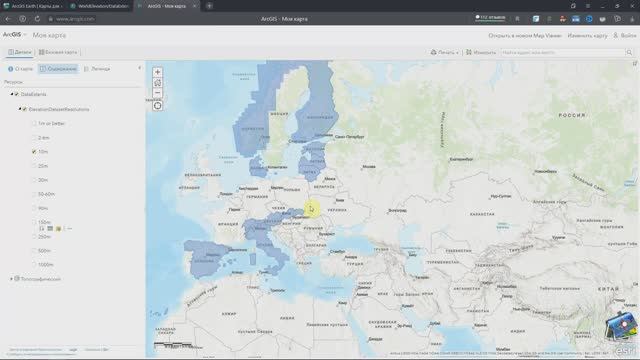Image resolution: width=640 pixels, height=360 pixels.
Task: Switch to the ArcGIS Earth browser tab
Action: tap(33, 6)
